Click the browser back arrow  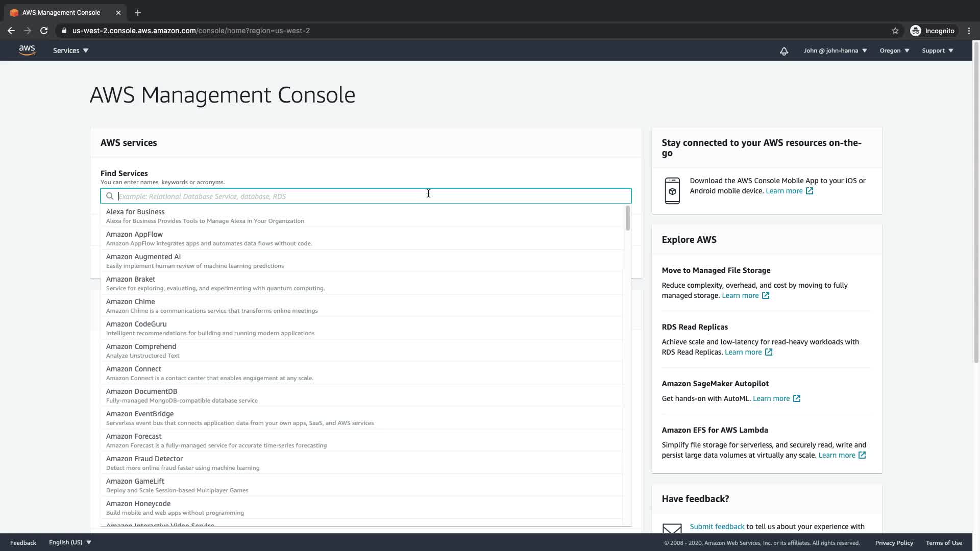(x=11, y=31)
